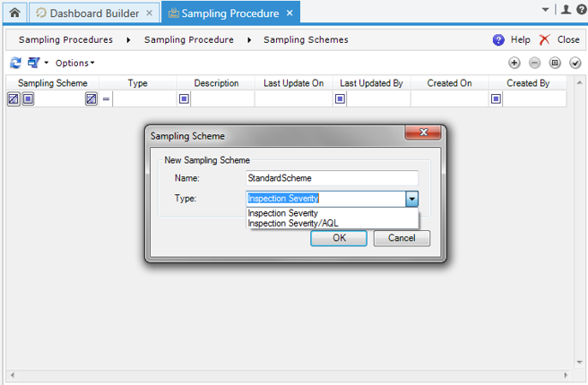Click the Sampling Schemes breadcrumb
Image resolution: width=588 pixels, height=385 pixels.
point(306,39)
